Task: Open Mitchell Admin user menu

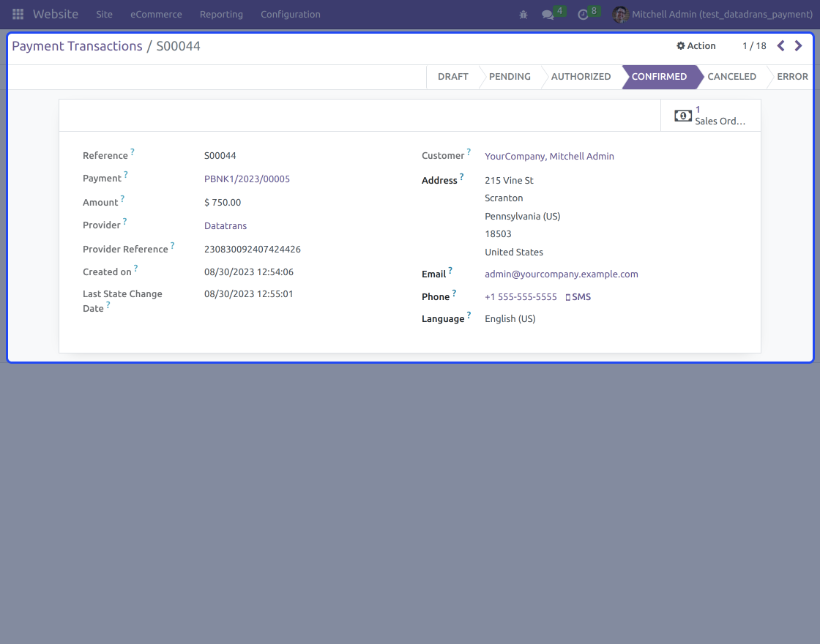Action: tap(712, 15)
